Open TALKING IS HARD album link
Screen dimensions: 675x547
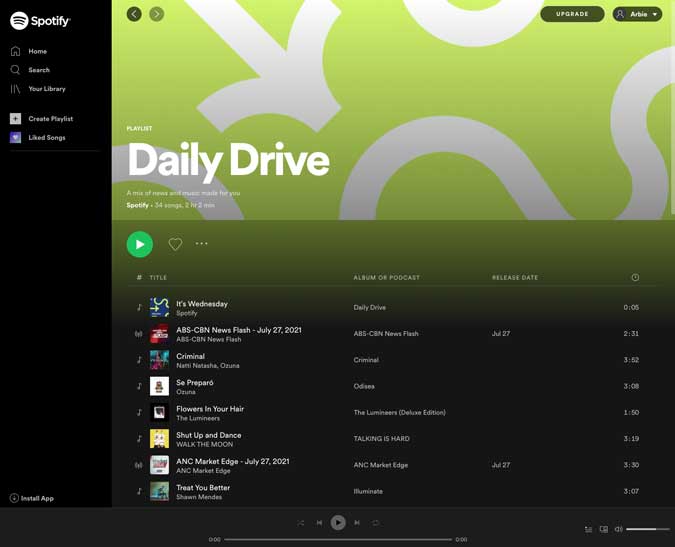coord(381,439)
